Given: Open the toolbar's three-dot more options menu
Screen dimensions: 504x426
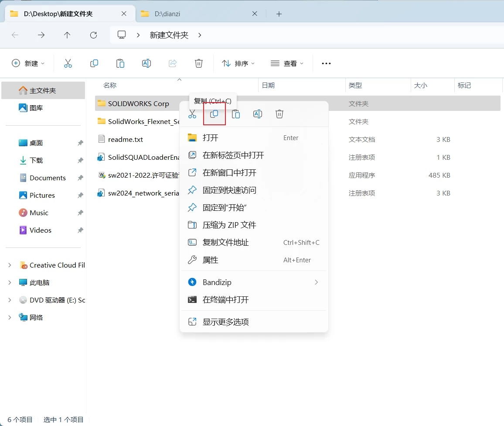Looking at the screenshot, I should tap(326, 63).
